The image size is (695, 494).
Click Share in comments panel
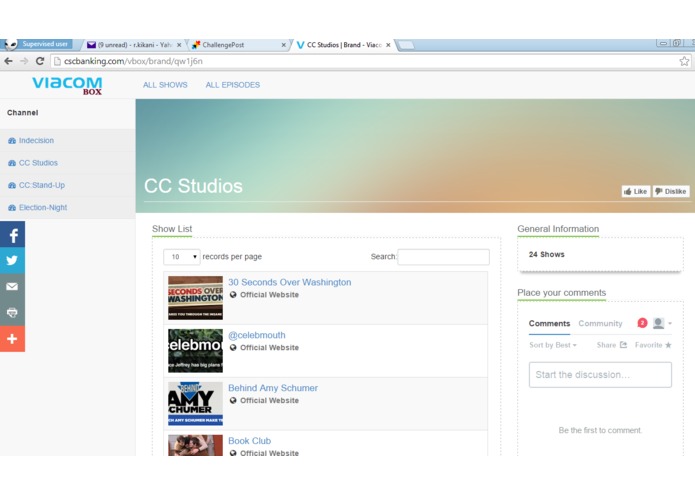[612, 345]
